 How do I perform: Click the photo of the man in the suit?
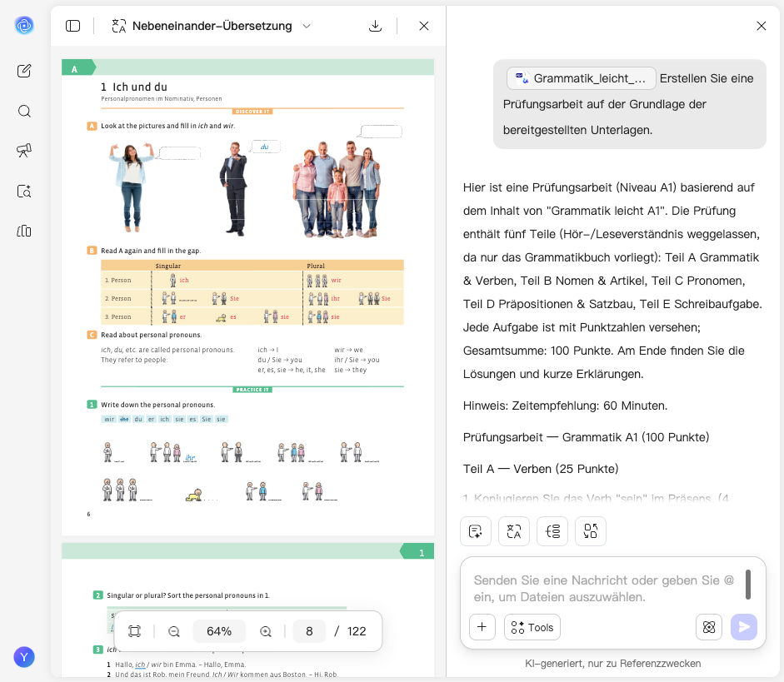coord(234,188)
